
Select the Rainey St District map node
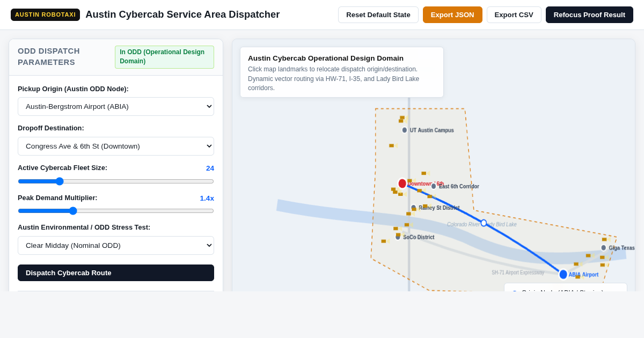click(413, 208)
